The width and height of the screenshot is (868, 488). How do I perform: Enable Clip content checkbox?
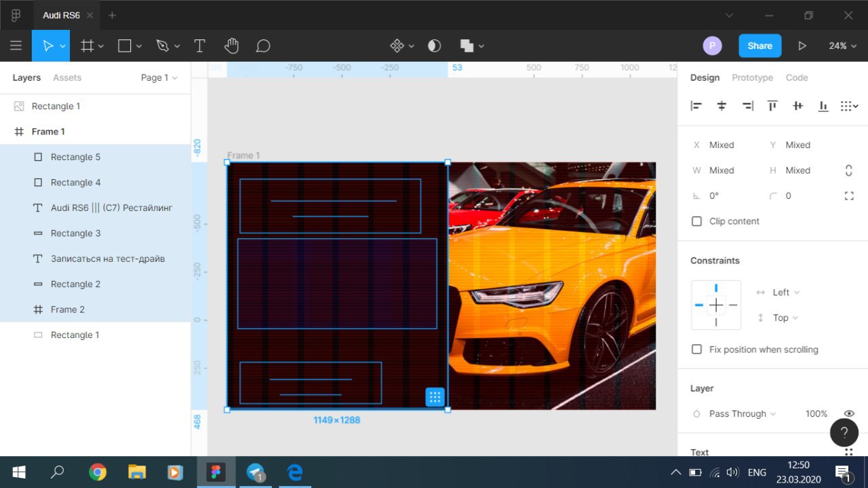(696, 221)
